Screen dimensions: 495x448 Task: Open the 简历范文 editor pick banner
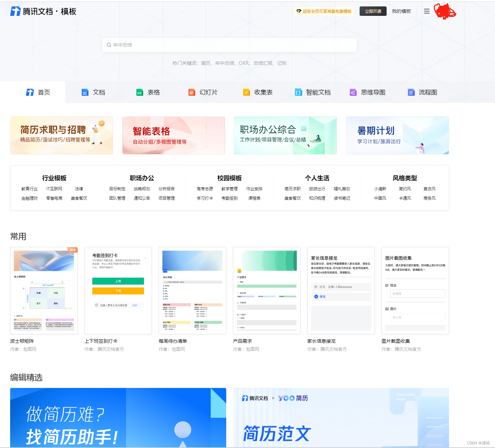tap(341, 418)
